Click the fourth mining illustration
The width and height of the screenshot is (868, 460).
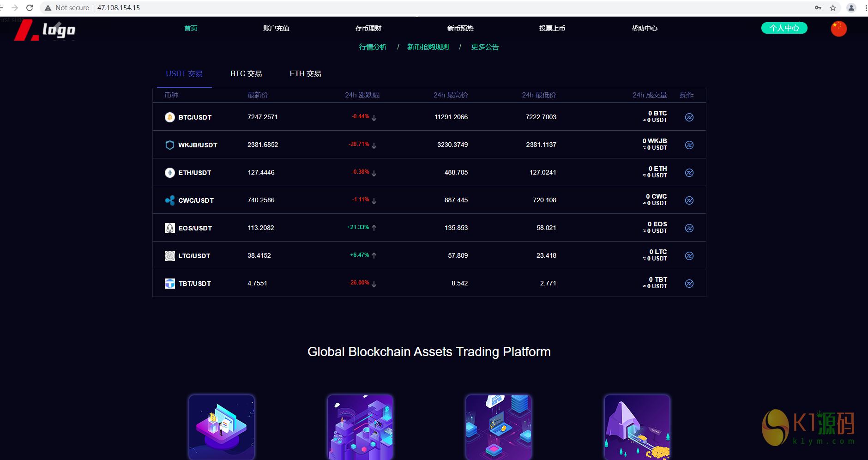[637, 427]
